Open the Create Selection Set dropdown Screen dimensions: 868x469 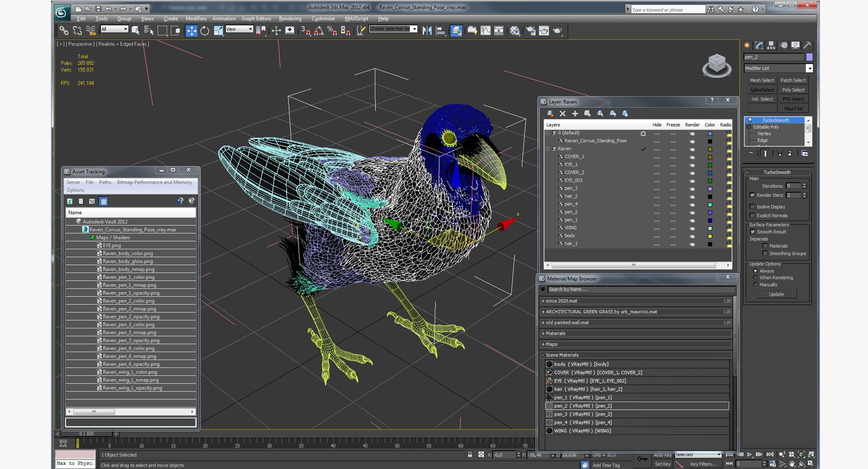393,29
